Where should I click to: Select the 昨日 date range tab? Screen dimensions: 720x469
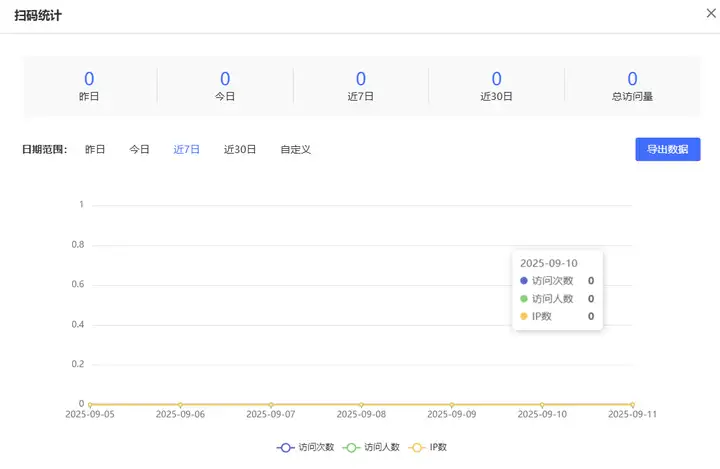[95, 149]
